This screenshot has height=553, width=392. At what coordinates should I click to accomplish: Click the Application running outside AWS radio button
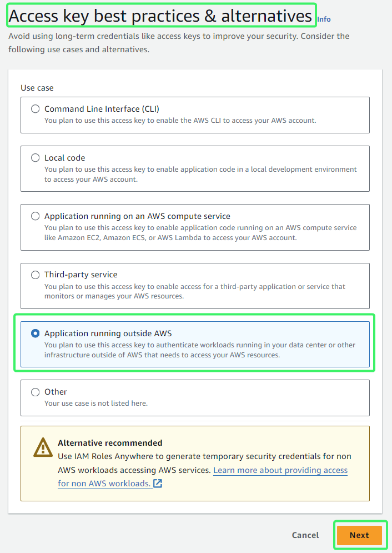pos(35,333)
